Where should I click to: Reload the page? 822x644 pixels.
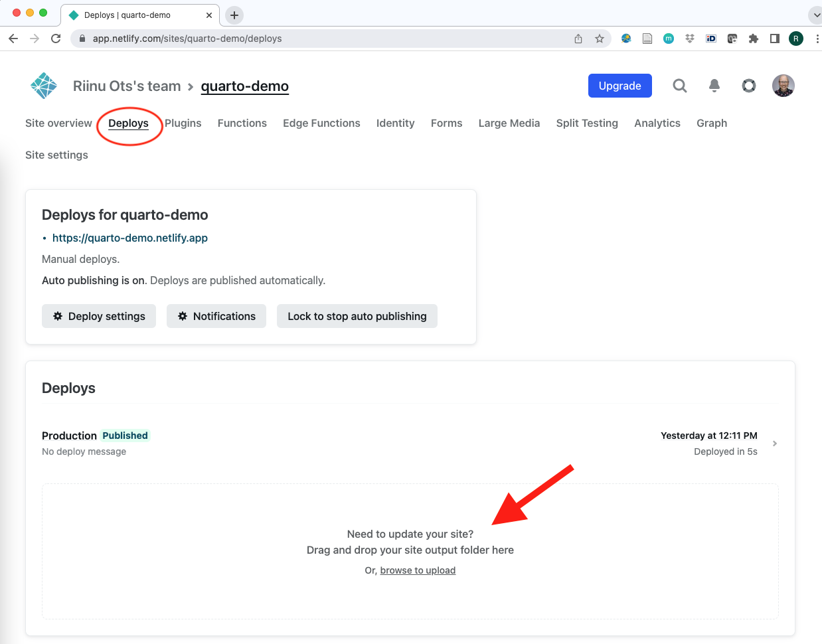tap(56, 39)
